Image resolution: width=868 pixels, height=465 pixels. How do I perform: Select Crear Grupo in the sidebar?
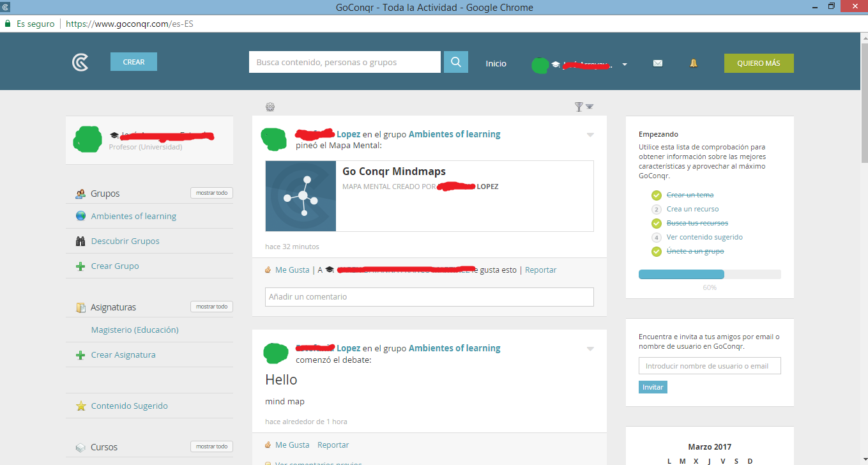(115, 266)
